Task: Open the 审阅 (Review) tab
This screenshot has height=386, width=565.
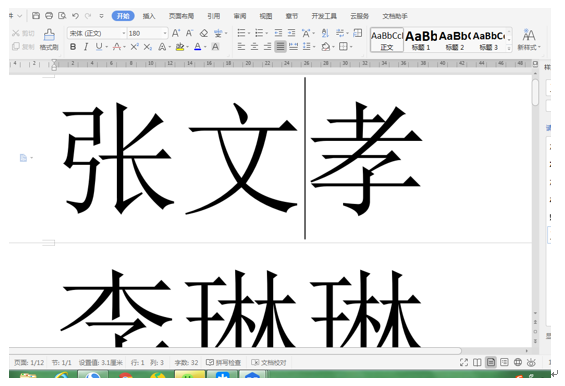Action: point(240,16)
